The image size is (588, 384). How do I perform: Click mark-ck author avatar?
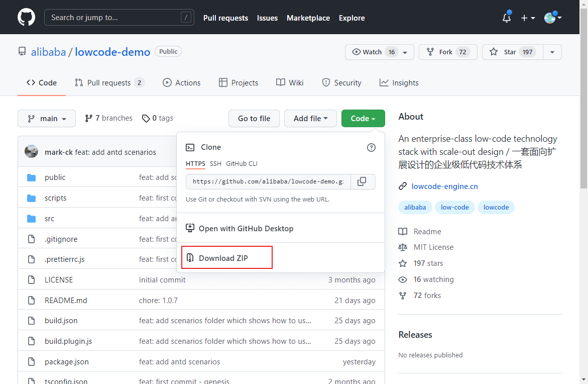point(32,152)
